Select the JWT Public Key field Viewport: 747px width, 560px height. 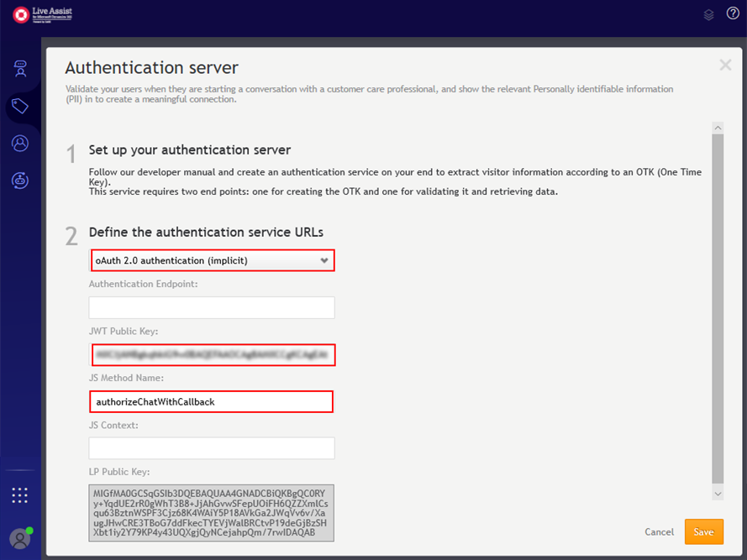[211, 354]
